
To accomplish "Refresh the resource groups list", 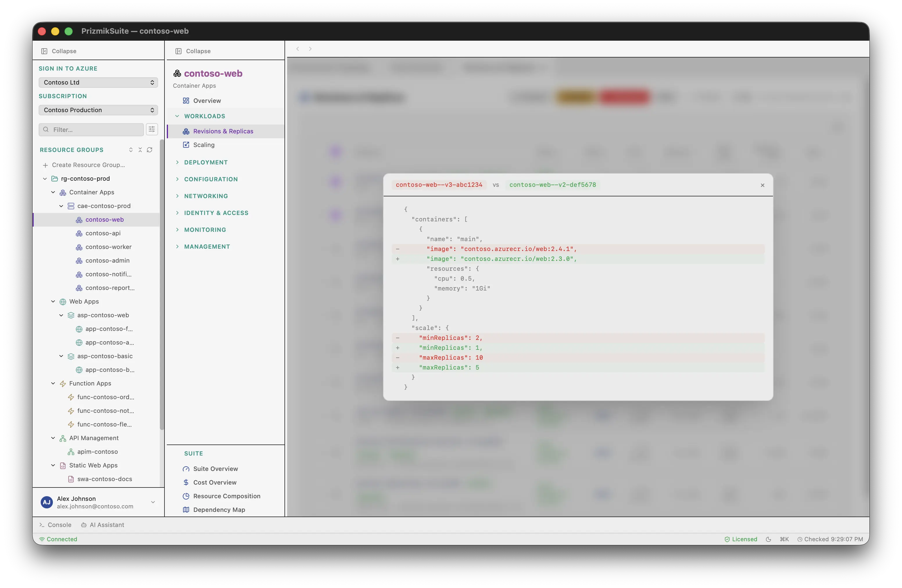I will tap(150, 150).
